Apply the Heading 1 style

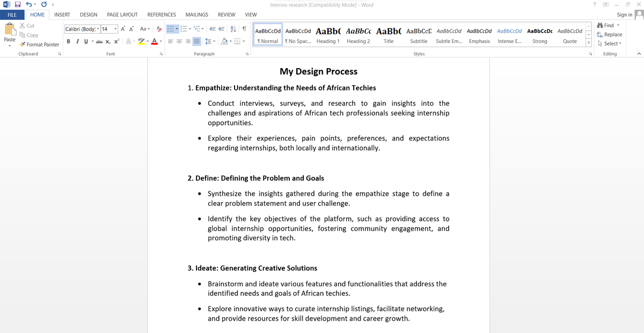pyautogui.click(x=328, y=35)
